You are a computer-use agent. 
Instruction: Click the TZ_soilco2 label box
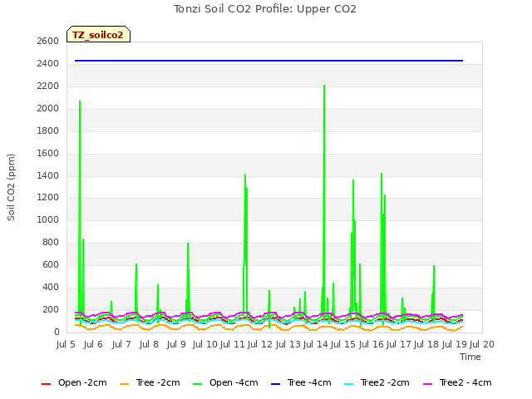(x=98, y=34)
